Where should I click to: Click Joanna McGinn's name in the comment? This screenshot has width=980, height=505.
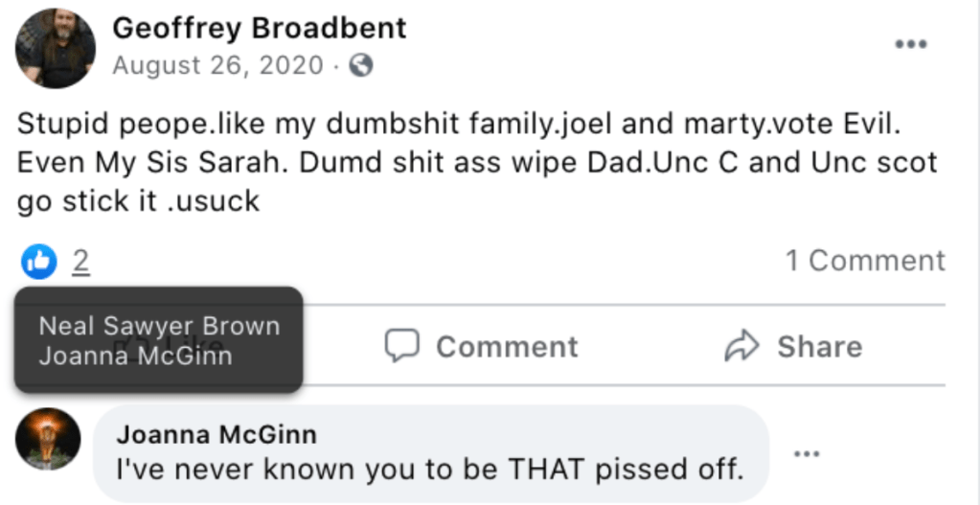[217, 434]
